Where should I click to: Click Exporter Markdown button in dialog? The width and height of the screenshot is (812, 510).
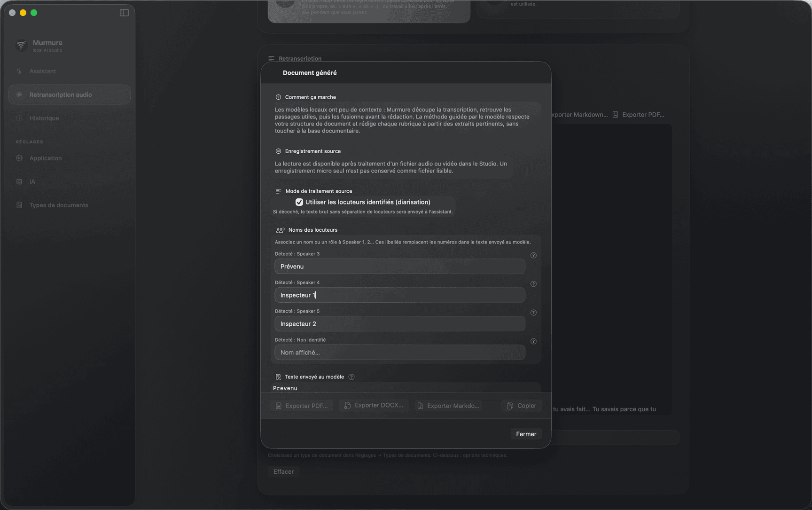click(448, 406)
